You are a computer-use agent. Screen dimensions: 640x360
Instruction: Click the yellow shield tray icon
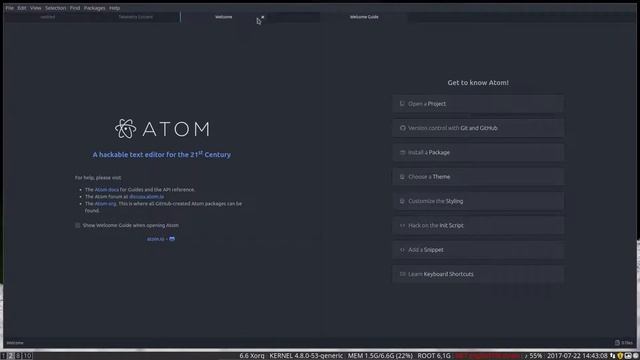[x=620, y=356]
